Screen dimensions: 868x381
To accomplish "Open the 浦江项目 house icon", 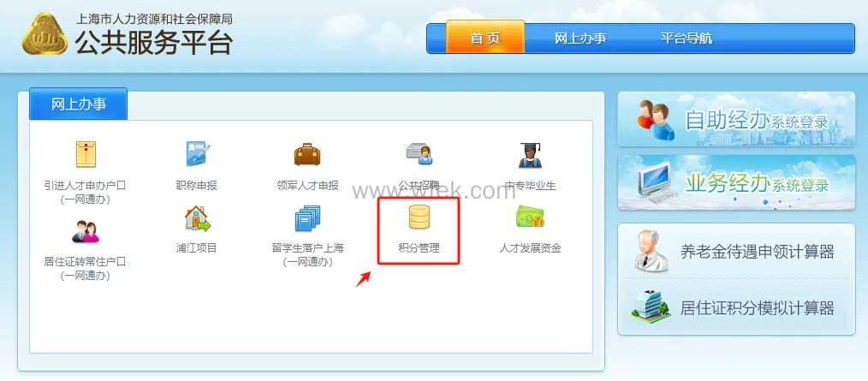I will tap(198, 218).
